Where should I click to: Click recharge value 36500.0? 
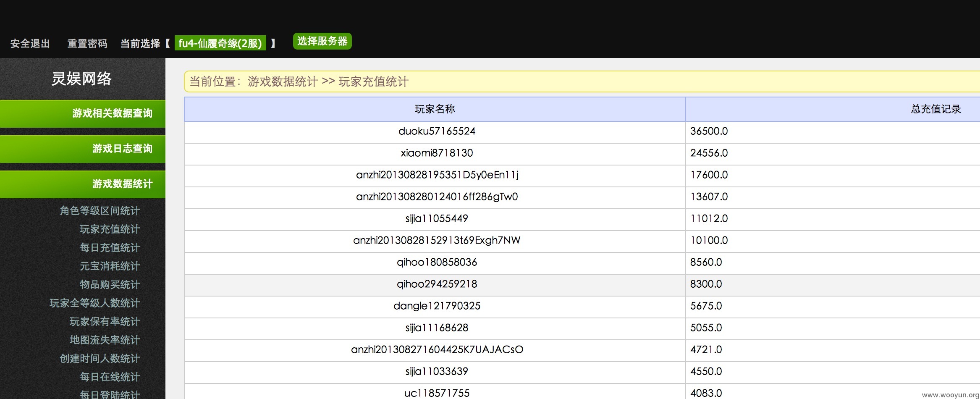pos(709,131)
